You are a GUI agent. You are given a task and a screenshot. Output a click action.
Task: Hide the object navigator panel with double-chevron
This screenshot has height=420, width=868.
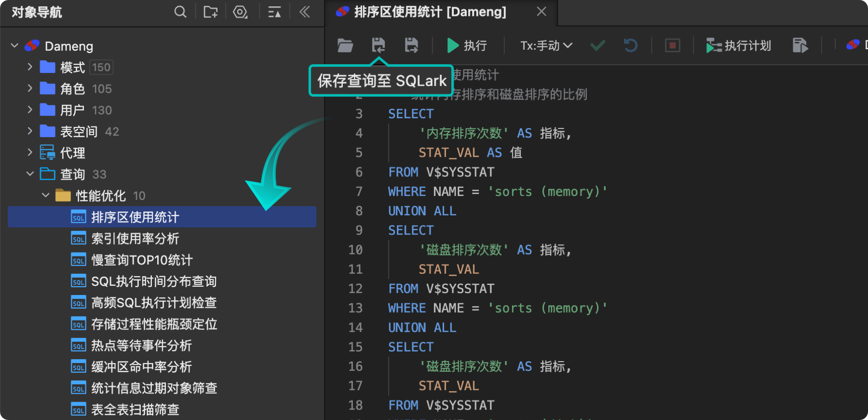(304, 12)
